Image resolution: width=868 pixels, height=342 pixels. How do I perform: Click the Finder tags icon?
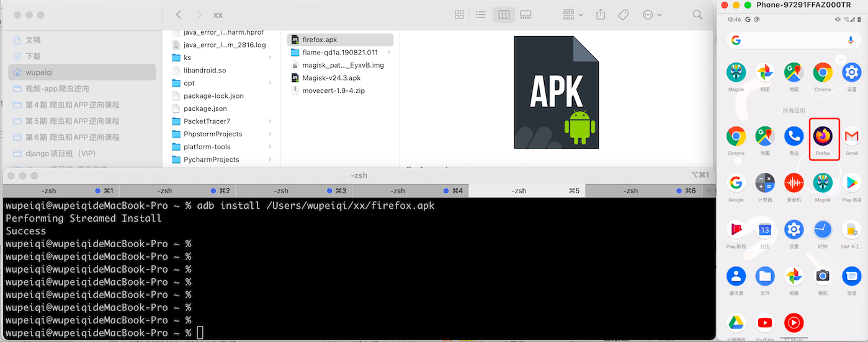coord(624,15)
